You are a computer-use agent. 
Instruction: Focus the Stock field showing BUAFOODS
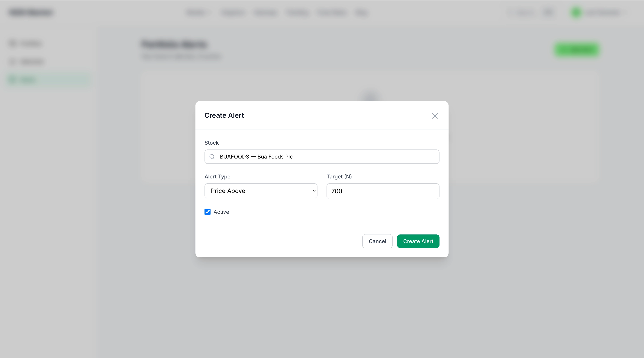(x=325, y=157)
